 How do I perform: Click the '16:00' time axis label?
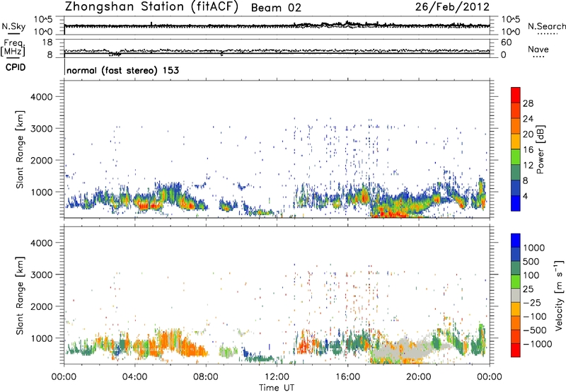tap(347, 377)
